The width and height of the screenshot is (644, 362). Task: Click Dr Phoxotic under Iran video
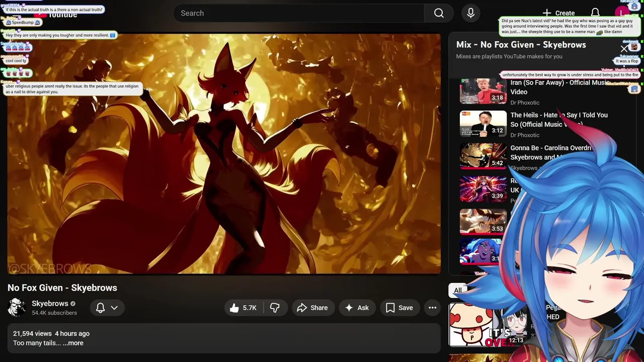click(525, 103)
